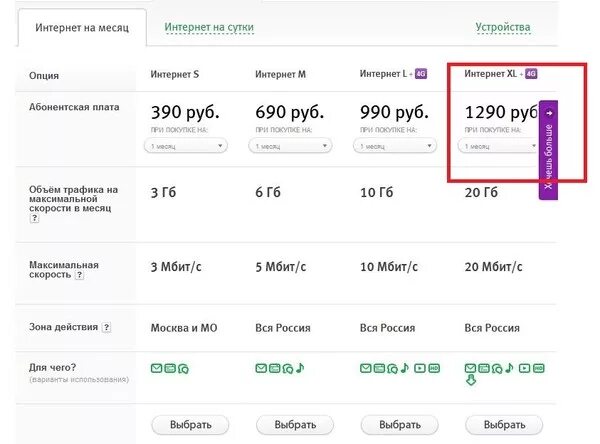The height and width of the screenshot is (444, 600).
Task: Click the 990 руб. price
Action: [394, 112]
